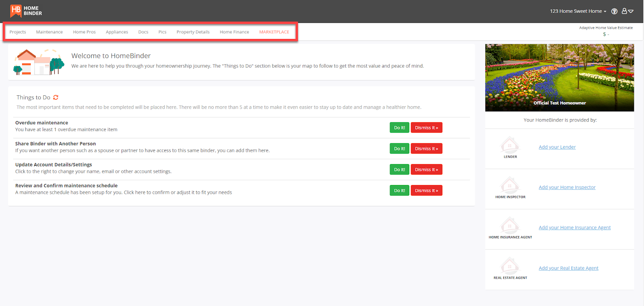Click the Official Test Homeowner caption
The width and height of the screenshot is (644, 306).
tap(559, 103)
